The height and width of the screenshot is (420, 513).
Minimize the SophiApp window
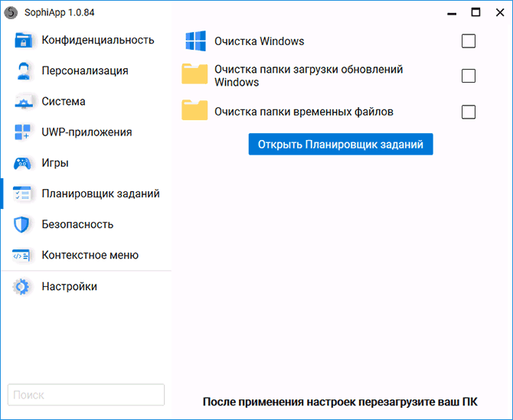[452, 13]
